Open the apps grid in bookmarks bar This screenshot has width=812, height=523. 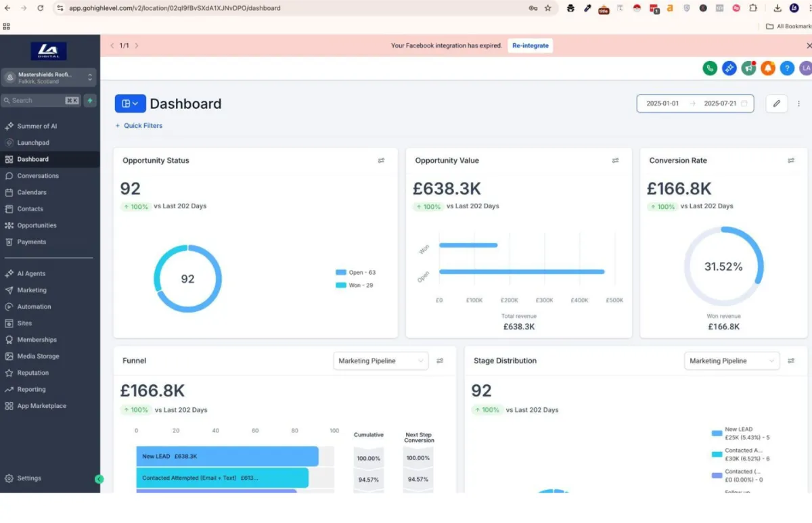7,26
